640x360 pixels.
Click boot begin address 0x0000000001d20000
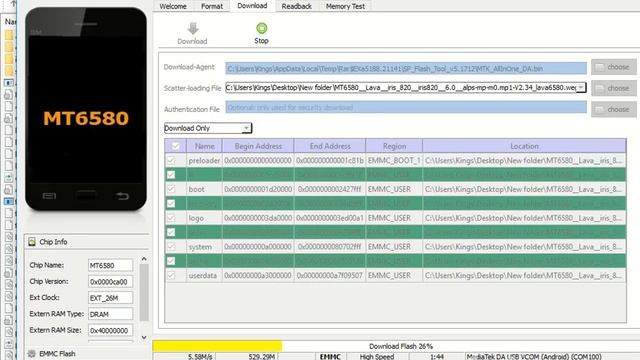click(258, 189)
